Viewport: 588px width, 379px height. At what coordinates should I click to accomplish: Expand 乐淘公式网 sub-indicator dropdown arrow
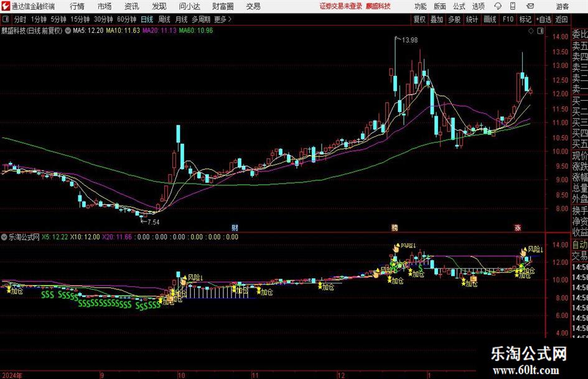[x=4, y=237]
